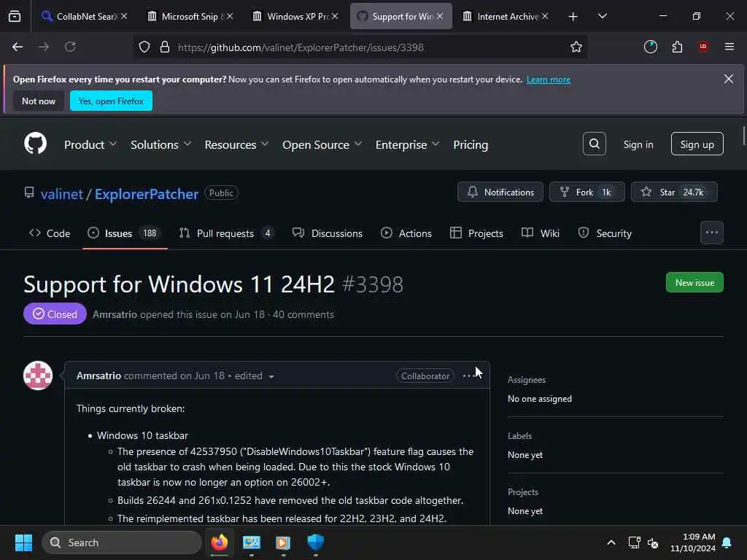Screen dimensions: 747x560
Task: Switch to the Discussions tab
Action: (328, 233)
